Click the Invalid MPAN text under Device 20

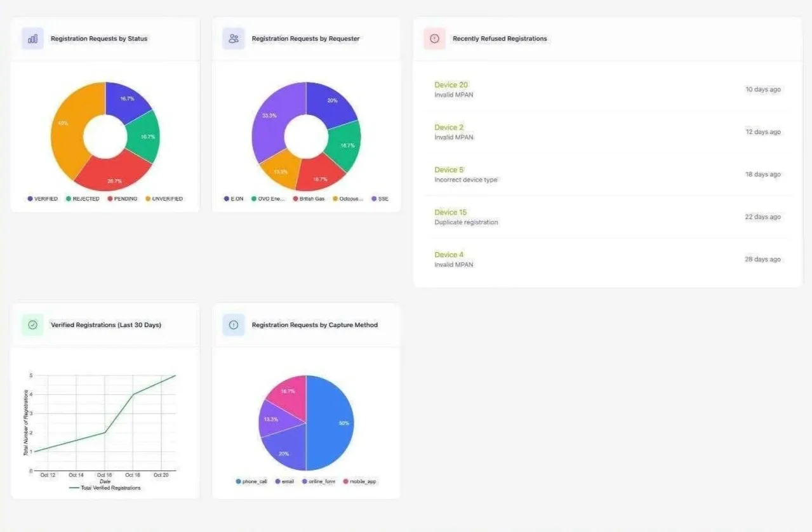[x=454, y=95]
